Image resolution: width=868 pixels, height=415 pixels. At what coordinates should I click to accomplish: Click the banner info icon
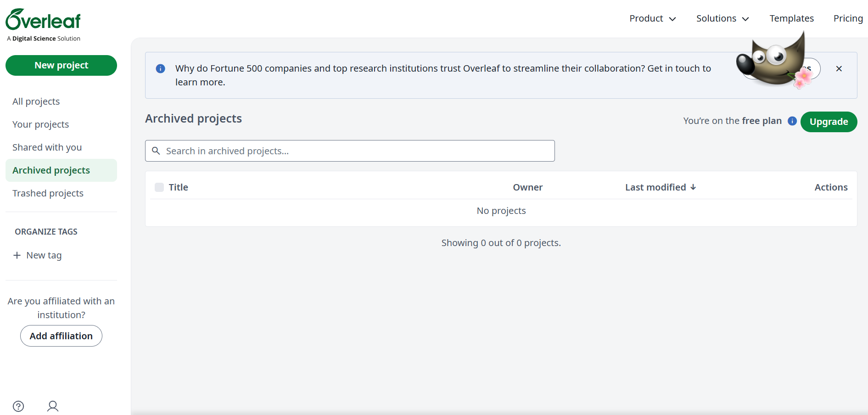tap(160, 68)
